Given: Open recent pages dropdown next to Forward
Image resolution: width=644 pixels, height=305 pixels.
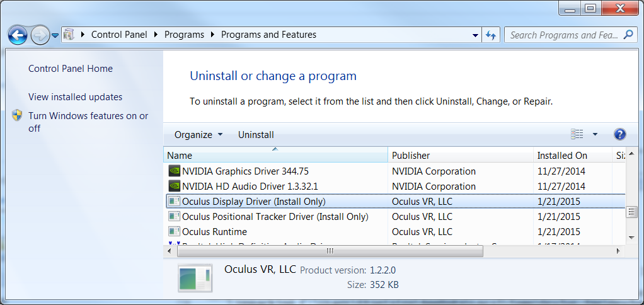Looking at the screenshot, I should point(55,35).
